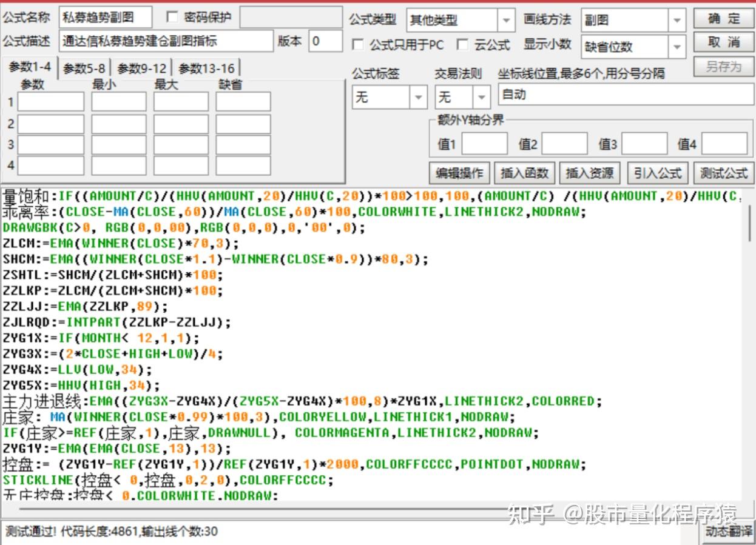756x545 pixels.
Task: Switch to 参数9-12 tab
Action: point(142,69)
